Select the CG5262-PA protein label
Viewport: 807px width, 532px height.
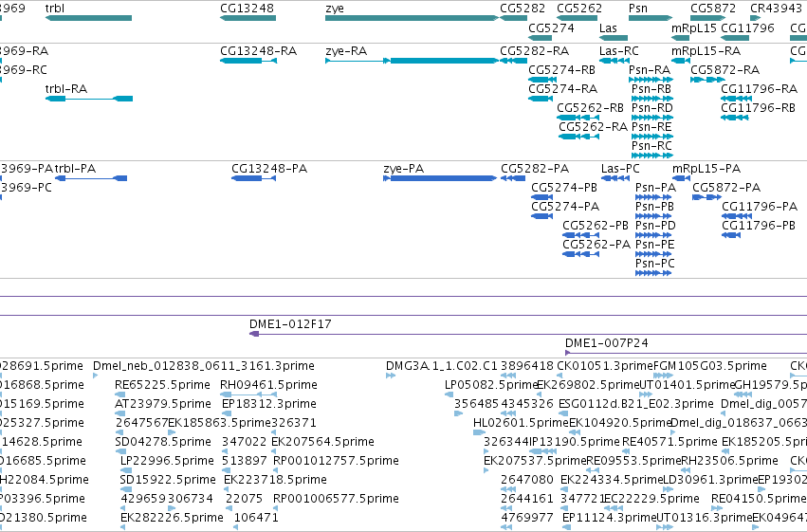pyautogui.click(x=596, y=245)
